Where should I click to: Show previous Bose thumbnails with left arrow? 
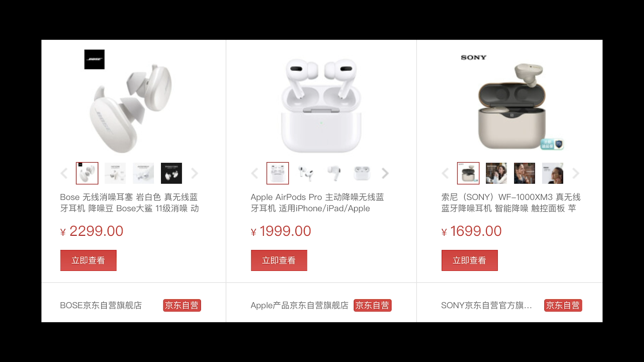coord(64,173)
